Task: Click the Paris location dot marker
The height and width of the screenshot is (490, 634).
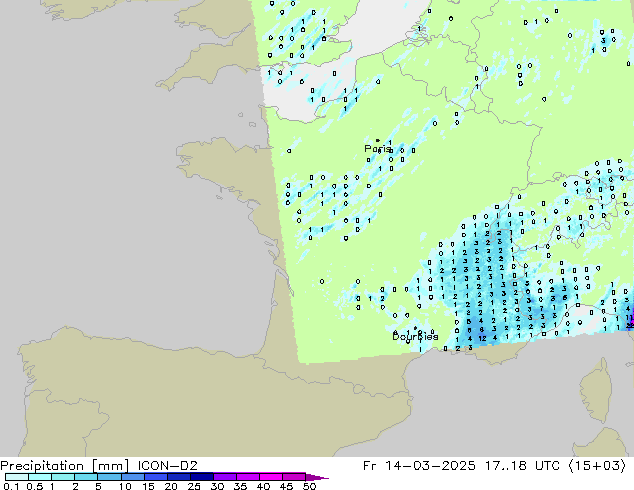Action: (378, 140)
